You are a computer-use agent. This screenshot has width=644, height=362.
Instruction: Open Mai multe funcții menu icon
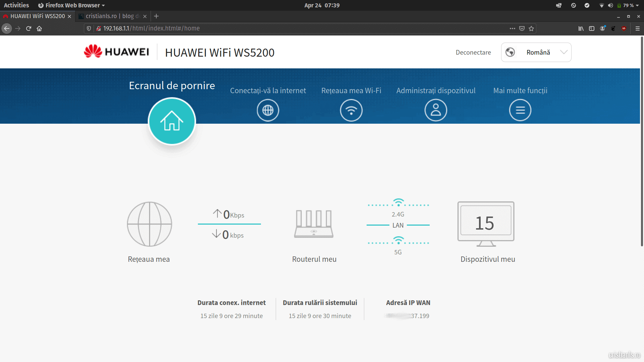pos(520,110)
